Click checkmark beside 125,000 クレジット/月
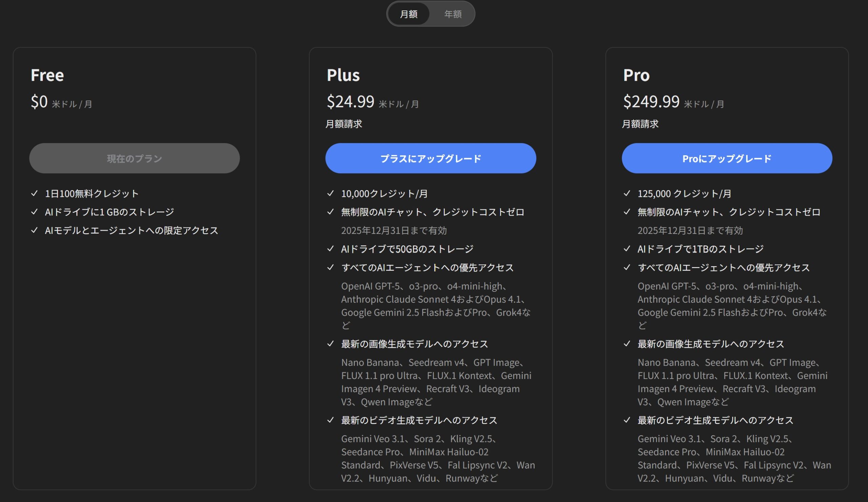The image size is (868, 502). click(x=627, y=194)
